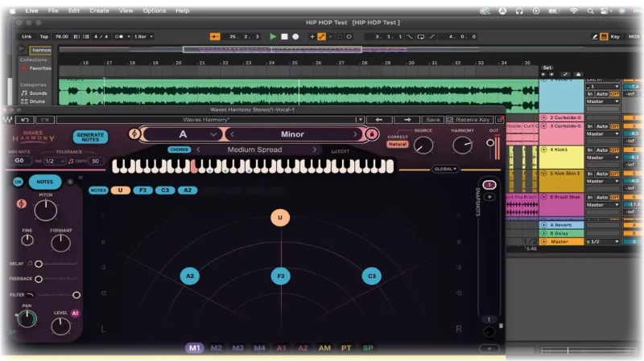The height and width of the screenshot is (361, 644).
Task: Solo the voice with S button
Action: (x=70, y=182)
